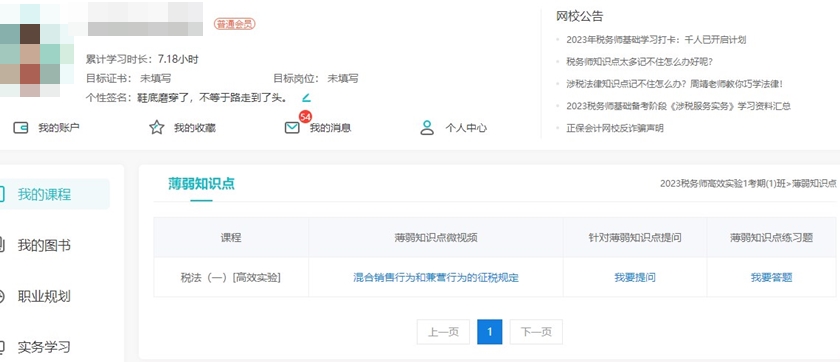Open 我的消息 link

click(x=331, y=128)
